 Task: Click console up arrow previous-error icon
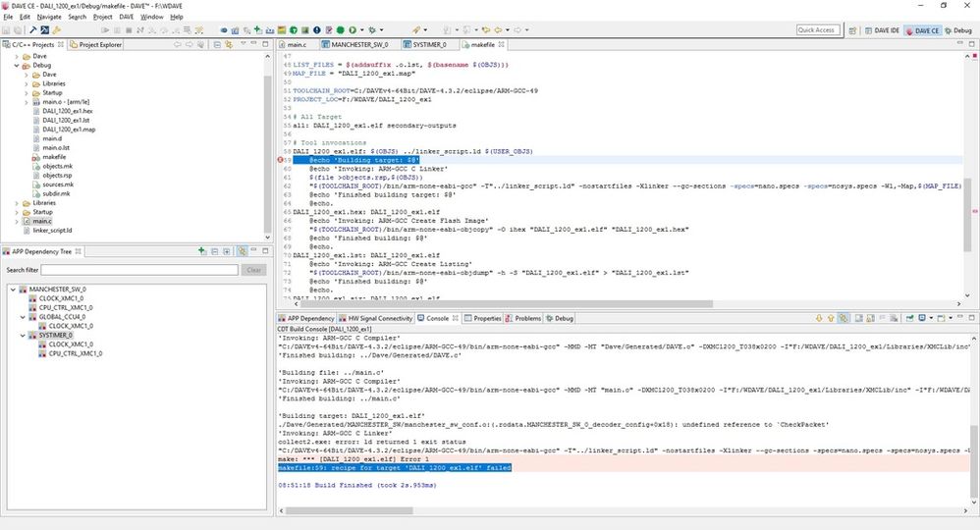(831, 318)
